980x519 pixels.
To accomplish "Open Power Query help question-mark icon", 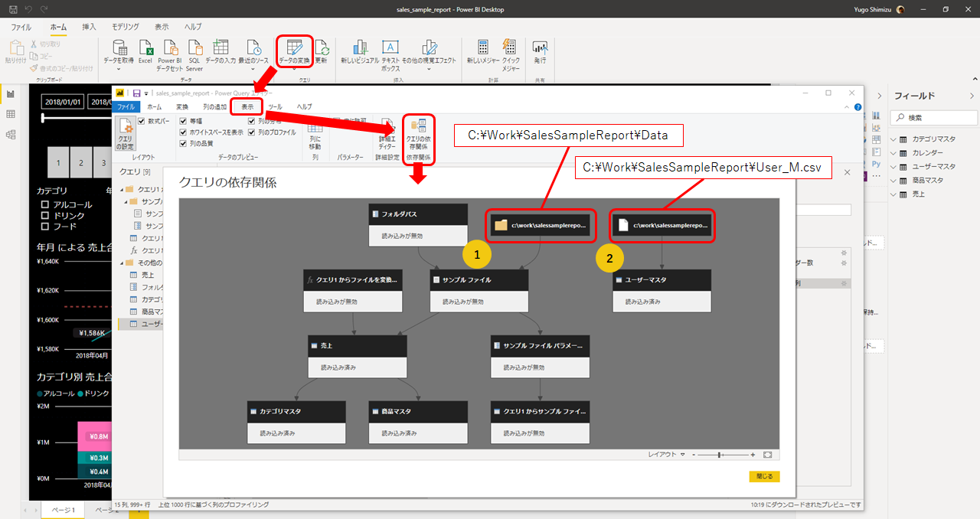I will point(857,107).
